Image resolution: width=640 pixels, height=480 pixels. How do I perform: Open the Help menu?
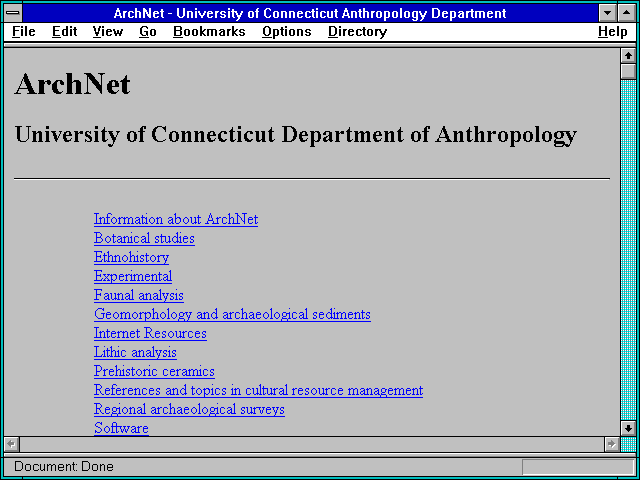[x=613, y=32]
